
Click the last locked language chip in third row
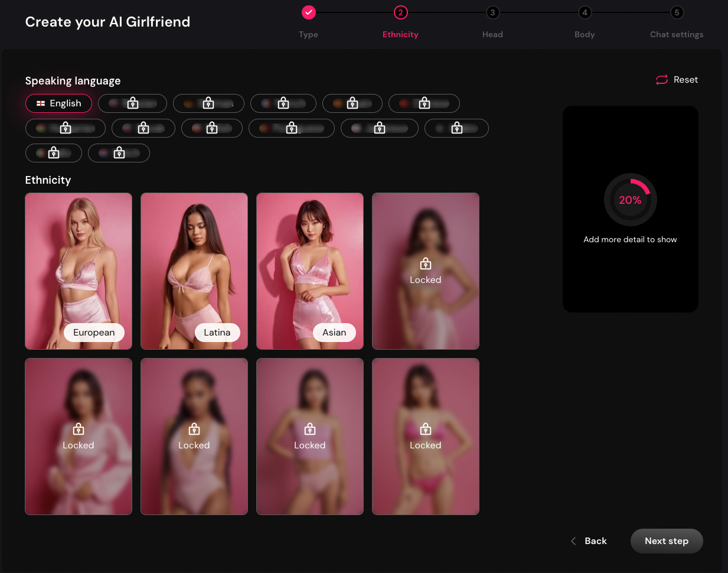coord(119,153)
